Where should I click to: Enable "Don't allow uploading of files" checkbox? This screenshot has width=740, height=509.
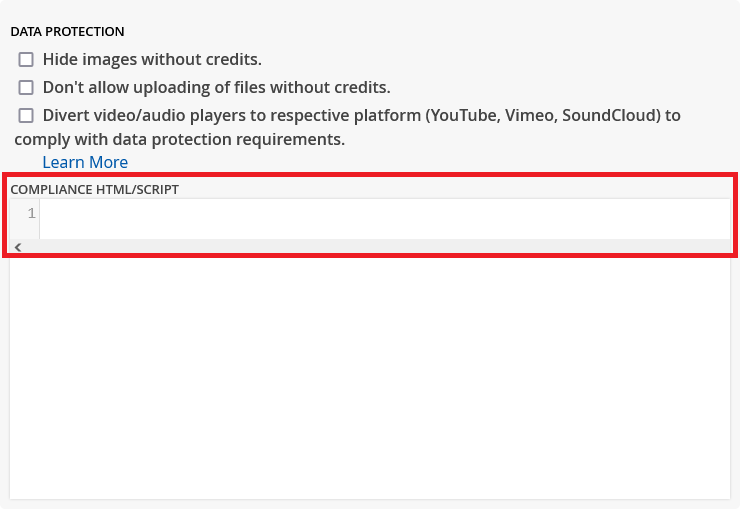[26, 88]
